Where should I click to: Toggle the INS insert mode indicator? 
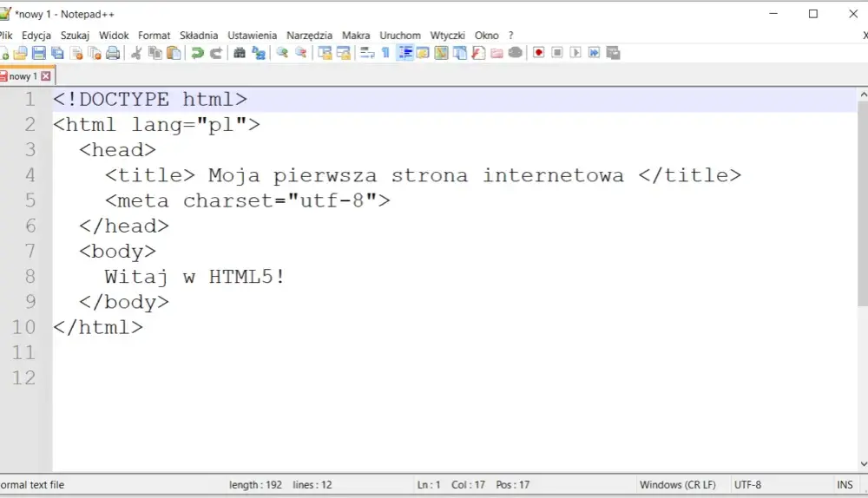[845, 485]
